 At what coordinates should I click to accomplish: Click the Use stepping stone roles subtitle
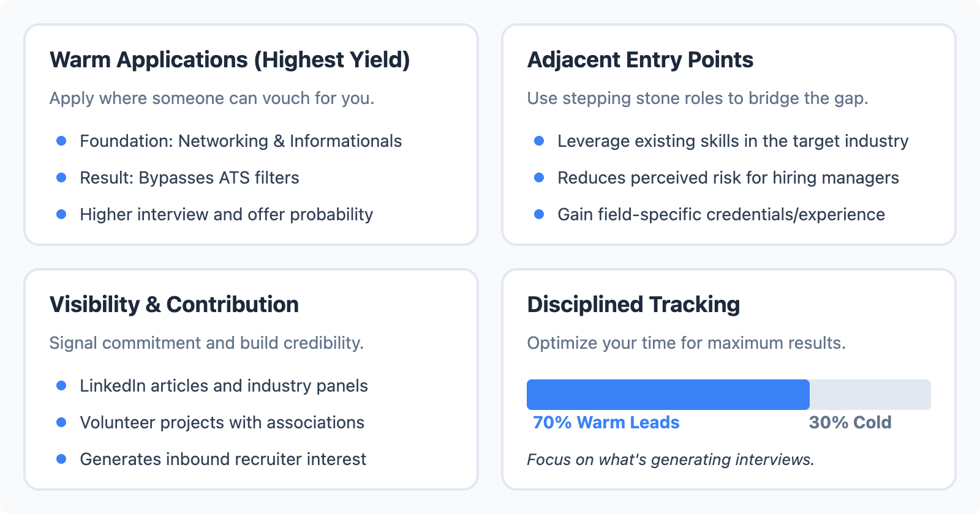[x=698, y=99]
